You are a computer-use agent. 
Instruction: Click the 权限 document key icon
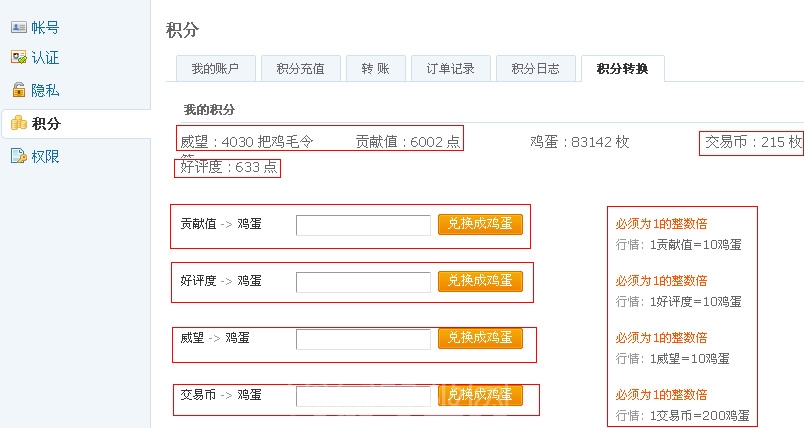click(x=19, y=156)
